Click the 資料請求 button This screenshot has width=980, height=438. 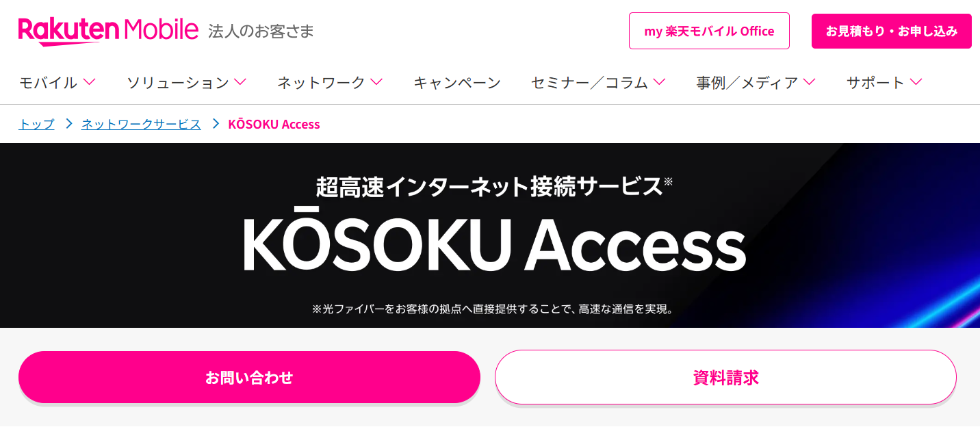click(x=725, y=377)
